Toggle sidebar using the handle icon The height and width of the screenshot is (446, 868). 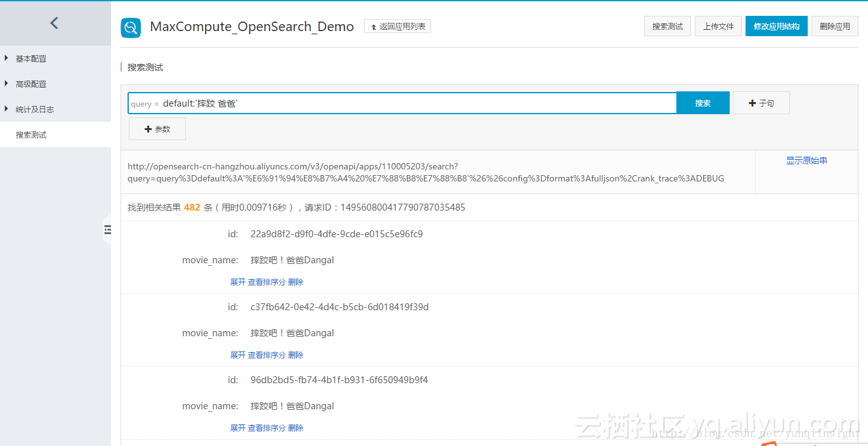[107, 230]
